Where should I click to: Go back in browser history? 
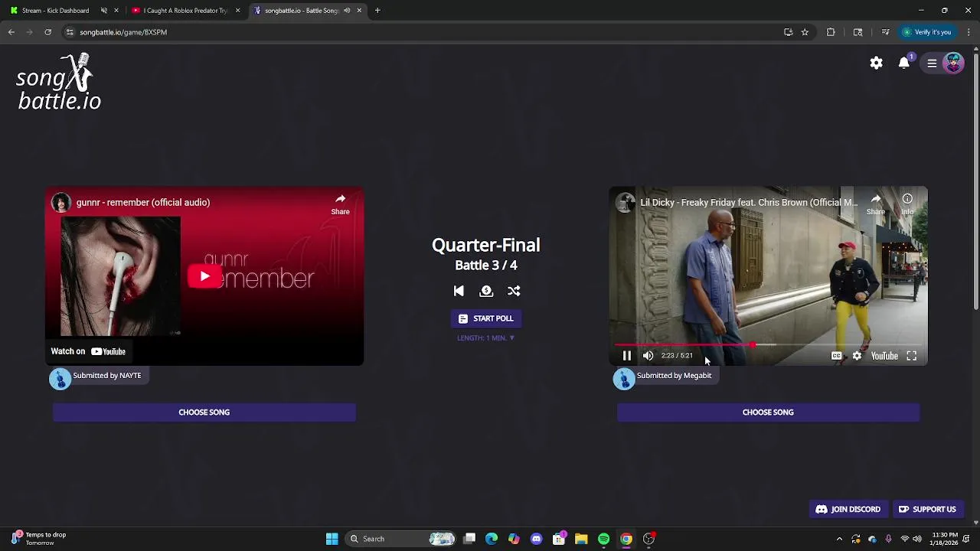tap(11, 32)
